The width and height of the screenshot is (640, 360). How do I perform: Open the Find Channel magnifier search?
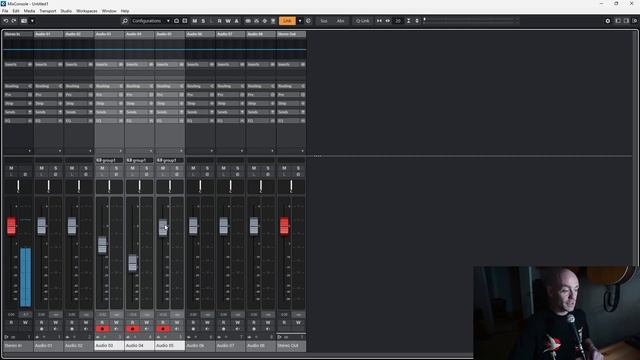coord(125,21)
